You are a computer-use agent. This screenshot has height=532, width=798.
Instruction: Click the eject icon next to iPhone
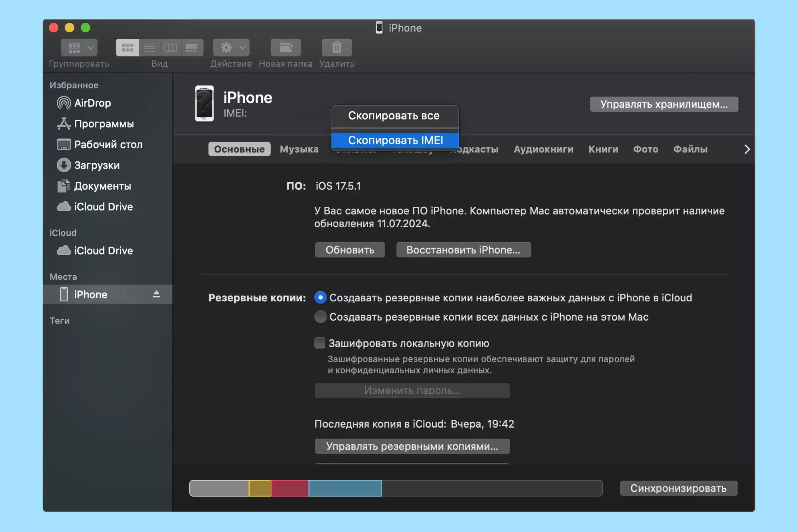[156, 294]
